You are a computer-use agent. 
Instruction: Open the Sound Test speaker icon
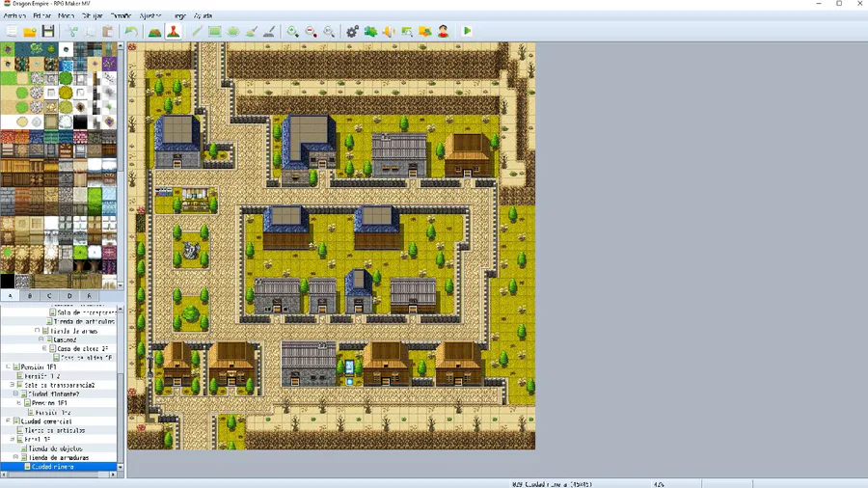[x=389, y=32]
